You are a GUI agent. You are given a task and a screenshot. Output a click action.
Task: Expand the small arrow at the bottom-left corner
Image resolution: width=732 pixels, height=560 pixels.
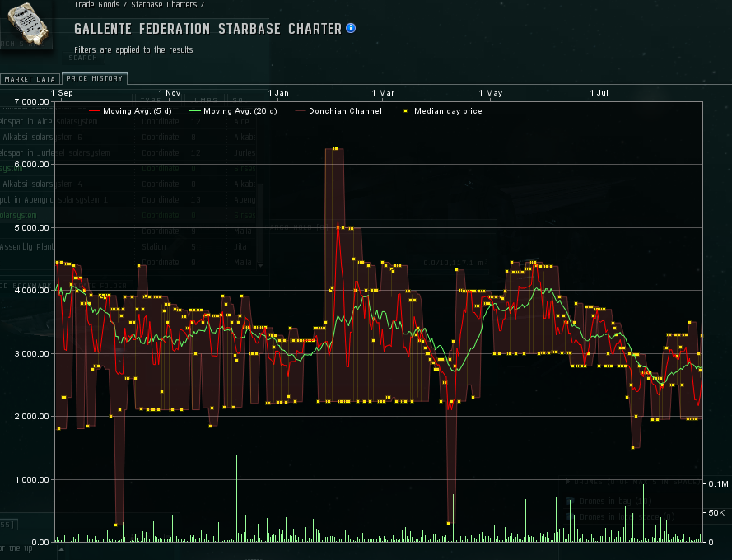click(x=61, y=549)
